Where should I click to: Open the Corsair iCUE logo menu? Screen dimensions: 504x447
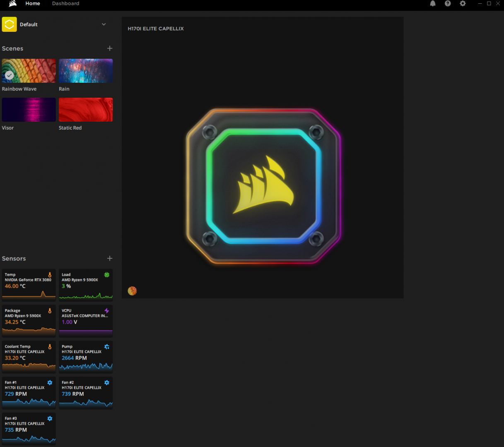(x=12, y=3)
